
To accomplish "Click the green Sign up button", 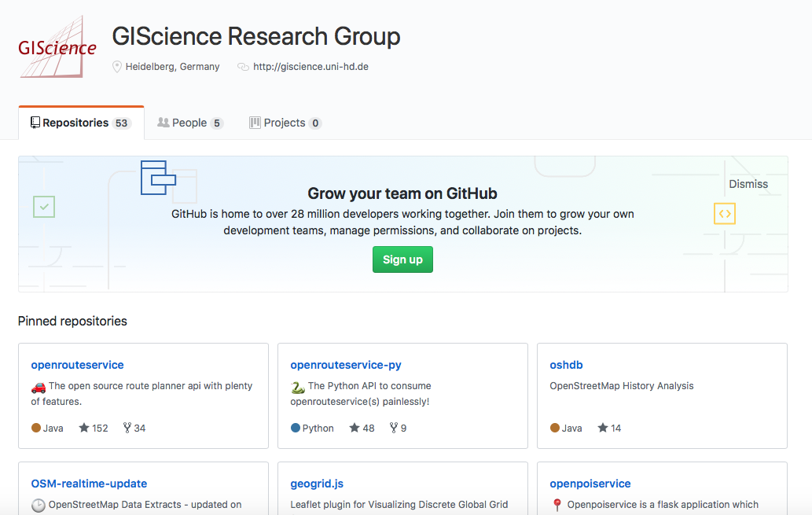I will click(403, 259).
